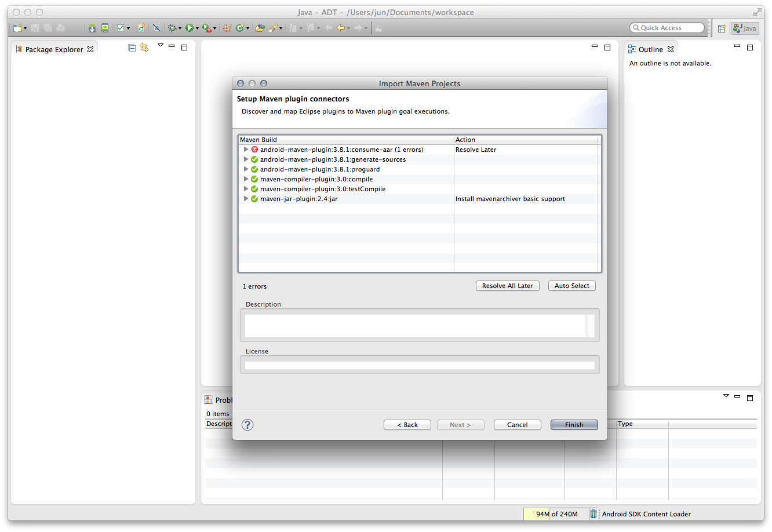772x532 pixels.
Task: Click the Android SDK Content Loader status
Action: click(646, 514)
